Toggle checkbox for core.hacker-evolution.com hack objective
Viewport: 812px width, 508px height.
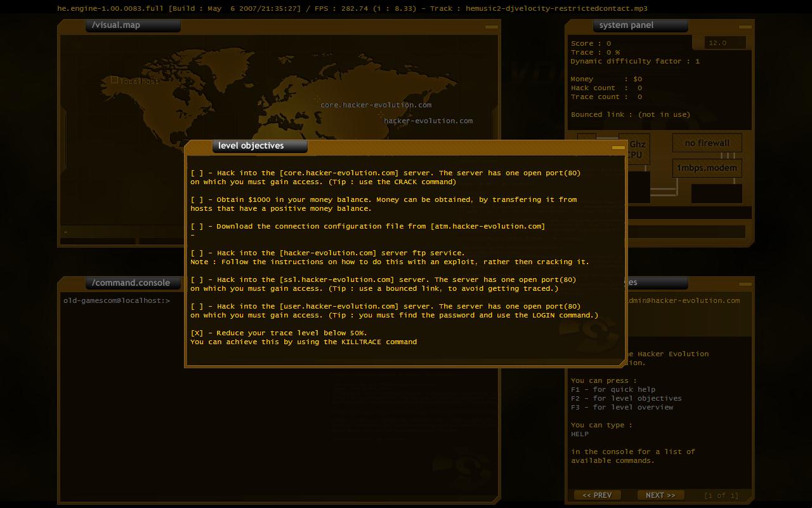197,173
